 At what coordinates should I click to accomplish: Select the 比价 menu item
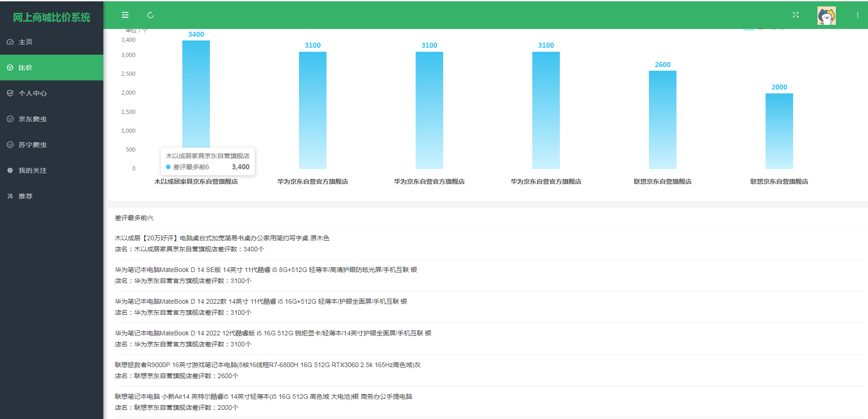pos(51,68)
